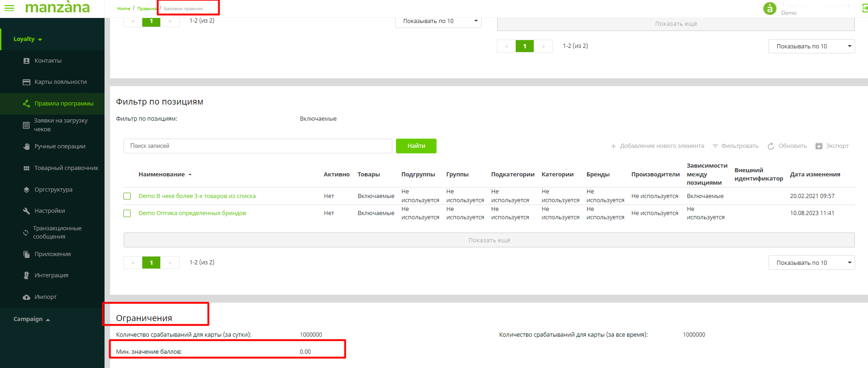Click the Карты лояльности card icon
Image resolution: width=868 pixels, height=368 pixels.
click(26, 82)
